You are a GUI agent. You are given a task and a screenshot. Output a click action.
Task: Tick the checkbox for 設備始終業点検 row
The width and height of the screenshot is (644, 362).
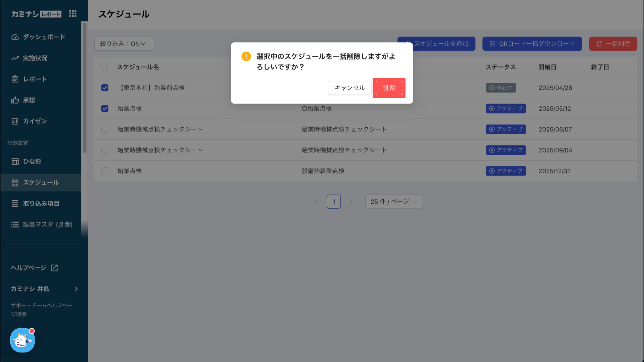(105, 171)
